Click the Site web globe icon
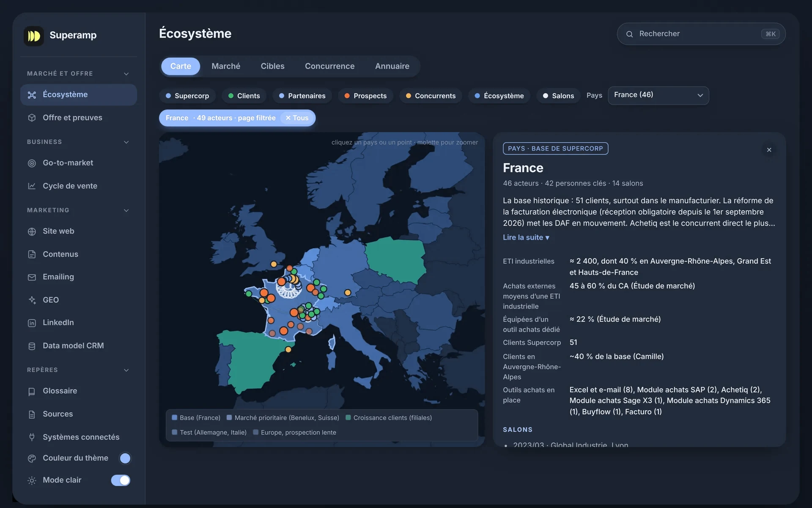812x508 pixels. tap(32, 232)
